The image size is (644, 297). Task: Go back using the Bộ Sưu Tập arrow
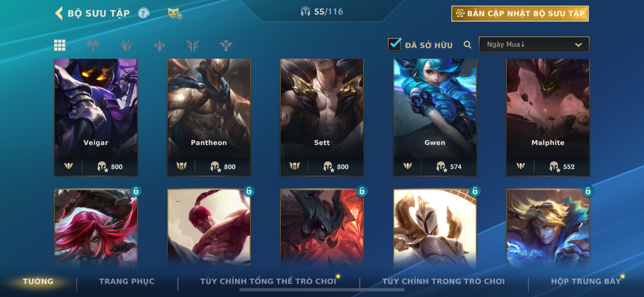click(59, 13)
